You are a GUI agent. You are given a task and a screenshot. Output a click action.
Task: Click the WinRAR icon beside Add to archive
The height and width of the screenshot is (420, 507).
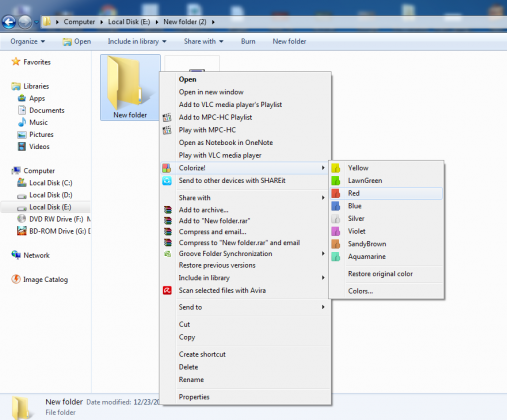(x=167, y=210)
